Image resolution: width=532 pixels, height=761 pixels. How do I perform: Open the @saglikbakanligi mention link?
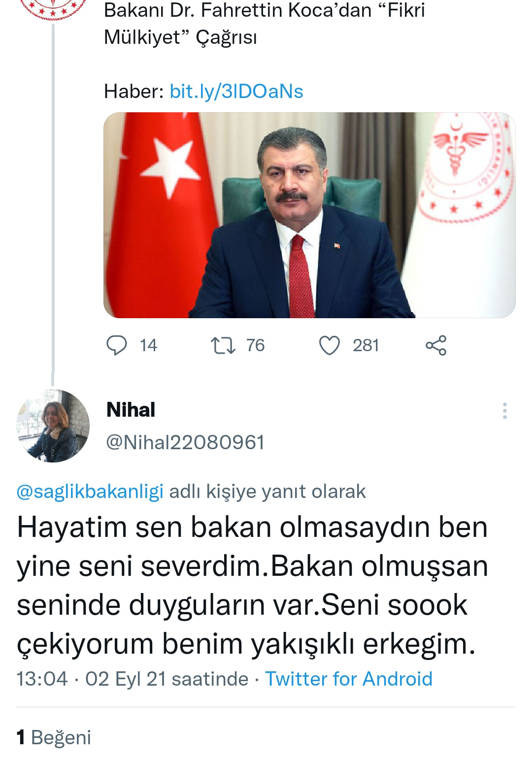pyautogui.click(x=90, y=492)
